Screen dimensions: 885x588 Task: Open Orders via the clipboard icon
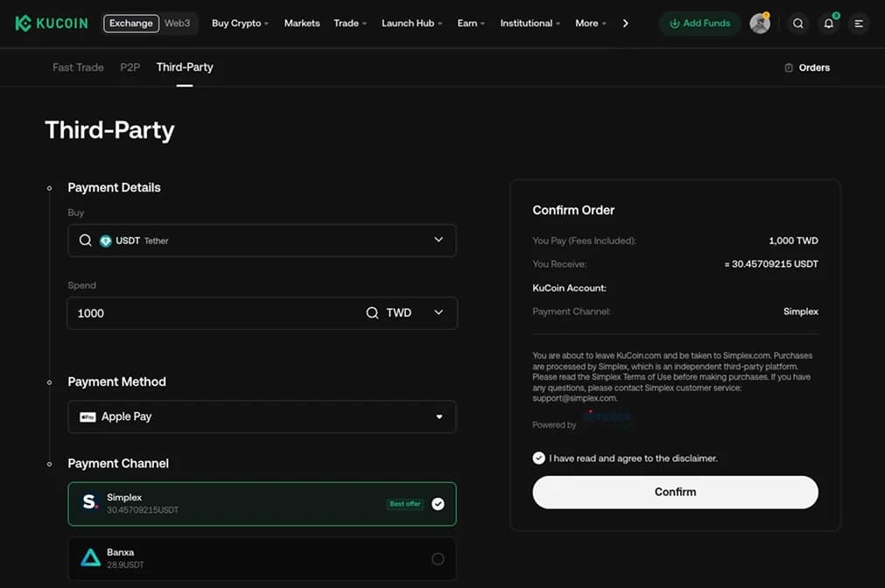click(x=790, y=66)
